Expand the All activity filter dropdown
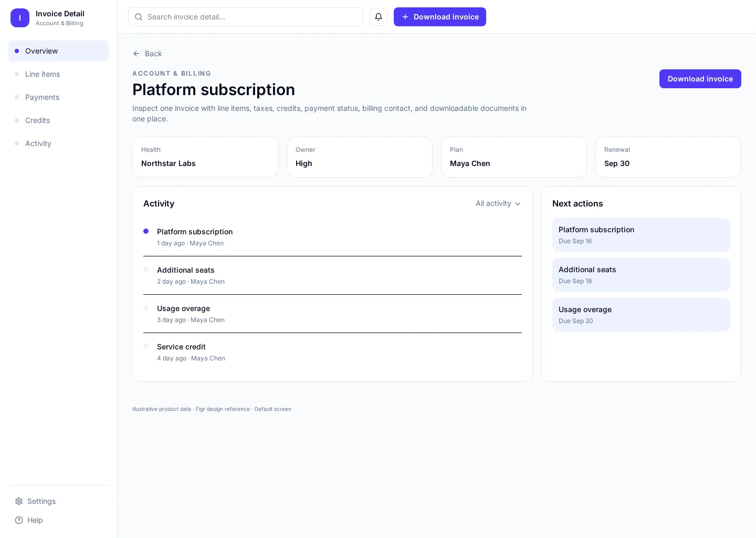 coord(498,203)
